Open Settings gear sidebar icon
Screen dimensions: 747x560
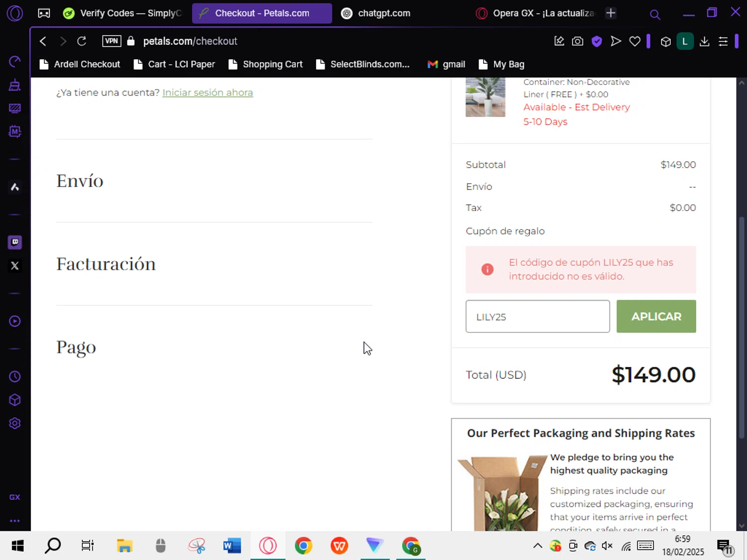(15, 423)
